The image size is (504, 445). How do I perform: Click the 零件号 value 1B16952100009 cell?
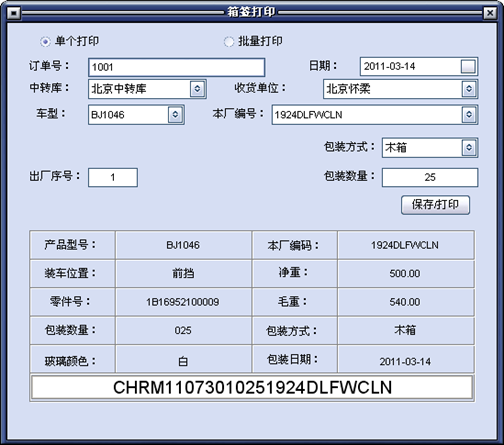tap(183, 302)
